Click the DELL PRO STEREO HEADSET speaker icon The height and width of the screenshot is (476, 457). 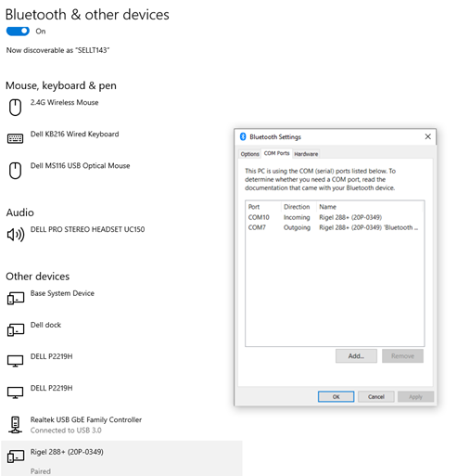[16, 235]
